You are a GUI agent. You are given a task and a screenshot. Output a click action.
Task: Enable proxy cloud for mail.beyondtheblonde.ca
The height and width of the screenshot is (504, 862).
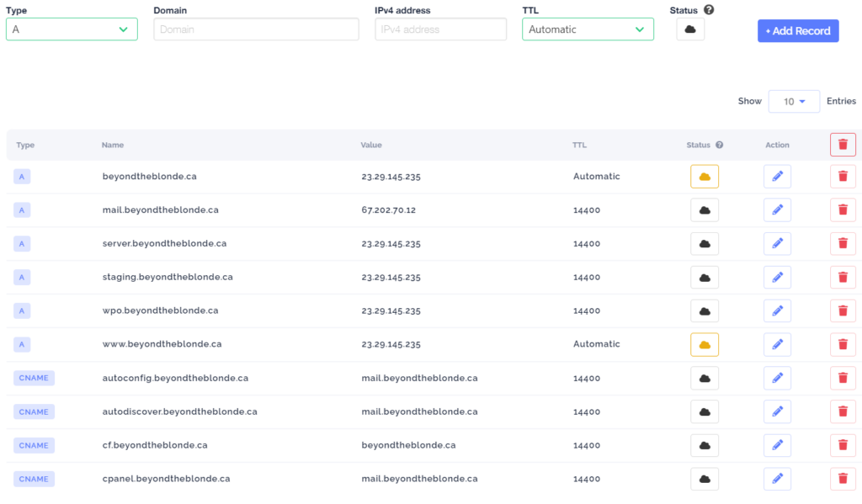(x=705, y=210)
